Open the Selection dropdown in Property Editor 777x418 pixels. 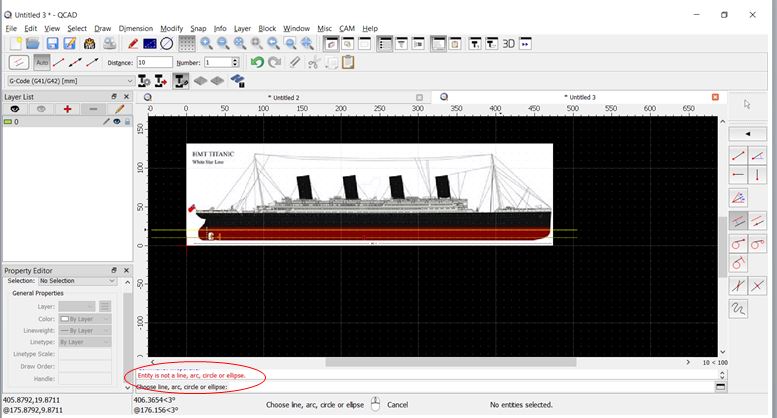78,281
